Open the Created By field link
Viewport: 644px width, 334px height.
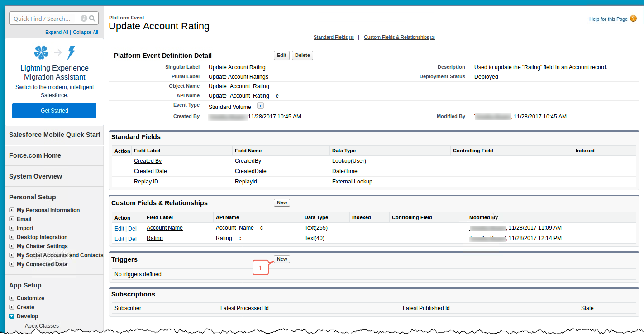(148, 161)
